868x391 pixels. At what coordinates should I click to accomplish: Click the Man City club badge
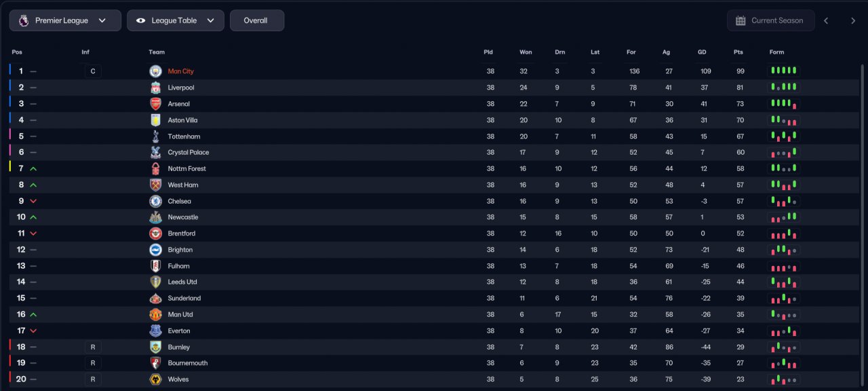pos(156,71)
